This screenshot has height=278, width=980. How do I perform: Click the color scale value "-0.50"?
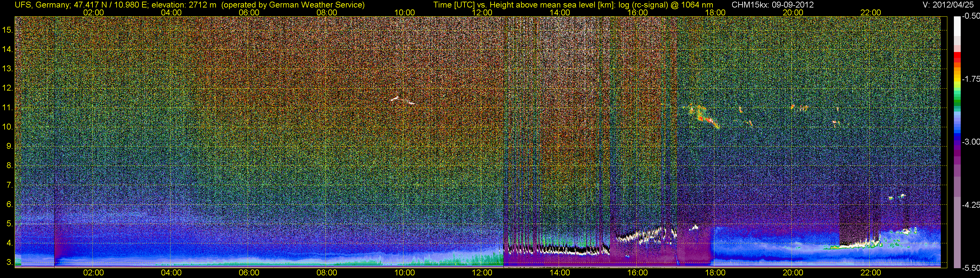pos(971,16)
